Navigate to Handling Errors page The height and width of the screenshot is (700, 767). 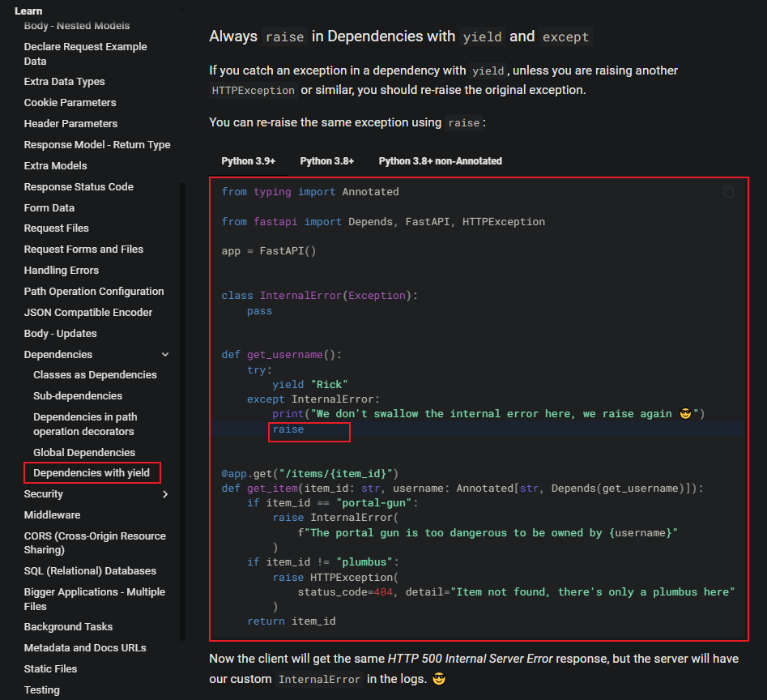pyautogui.click(x=62, y=271)
